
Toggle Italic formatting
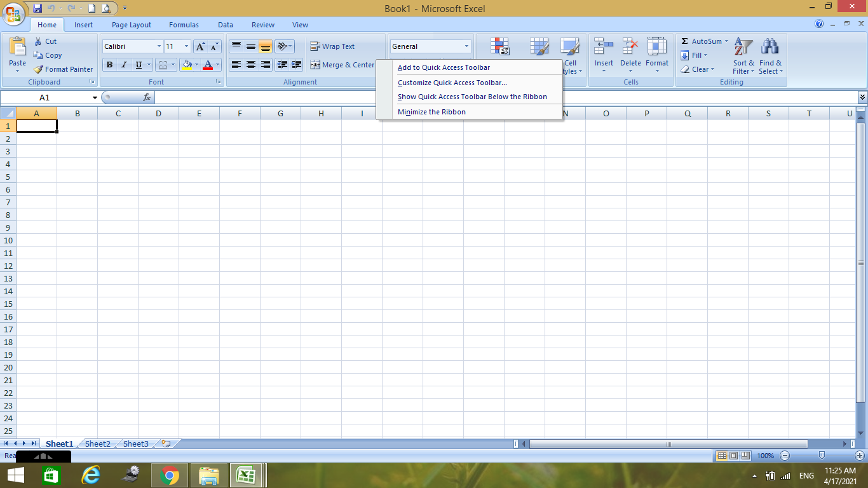[x=124, y=65]
